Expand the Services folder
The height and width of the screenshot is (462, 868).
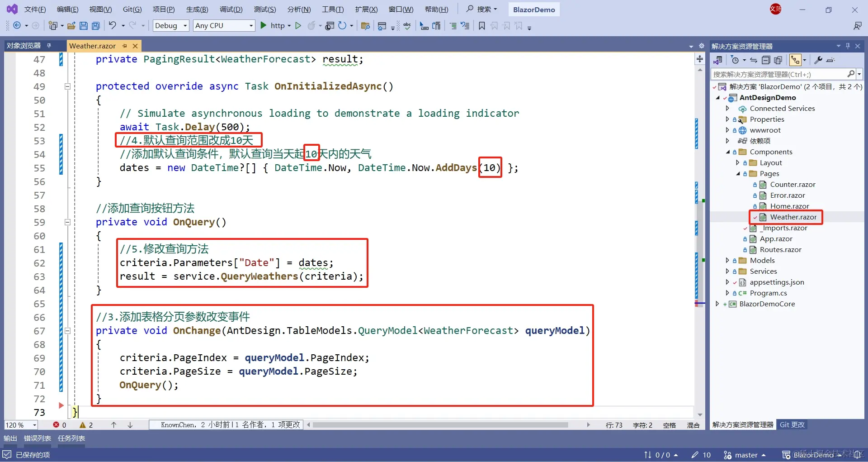point(727,271)
